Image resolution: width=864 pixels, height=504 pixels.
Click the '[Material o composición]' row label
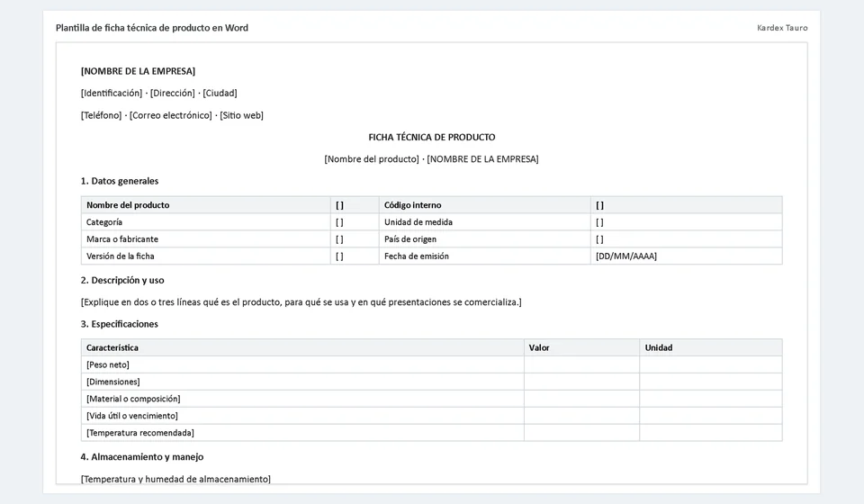coord(133,399)
